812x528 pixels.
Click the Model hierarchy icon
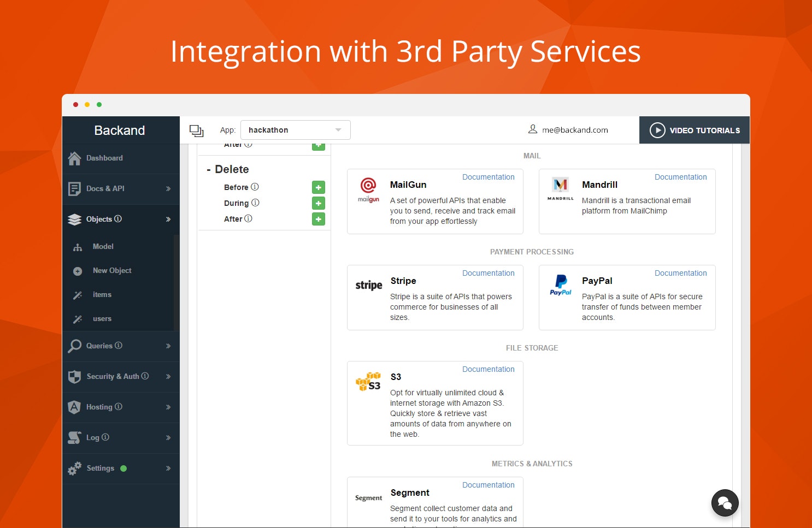coord(78,247)
